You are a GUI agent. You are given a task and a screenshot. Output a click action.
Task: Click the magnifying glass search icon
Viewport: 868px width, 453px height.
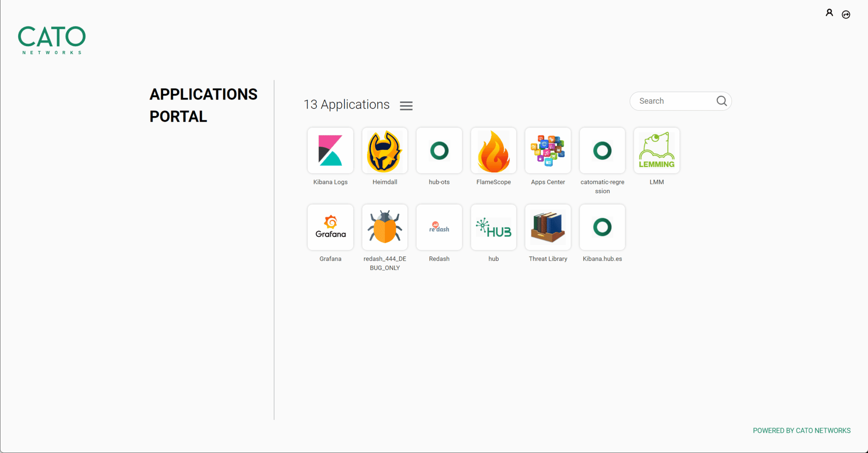[721, 101]
